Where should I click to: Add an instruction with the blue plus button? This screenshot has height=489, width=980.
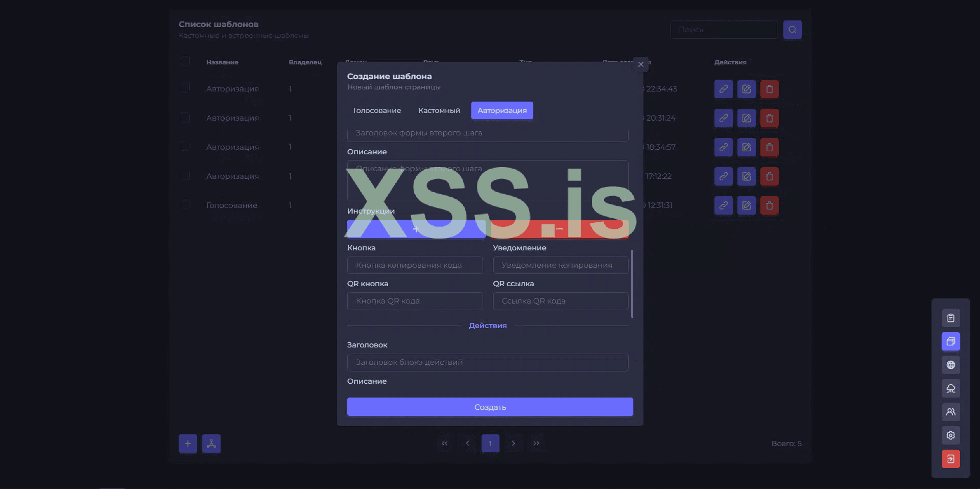416,229
